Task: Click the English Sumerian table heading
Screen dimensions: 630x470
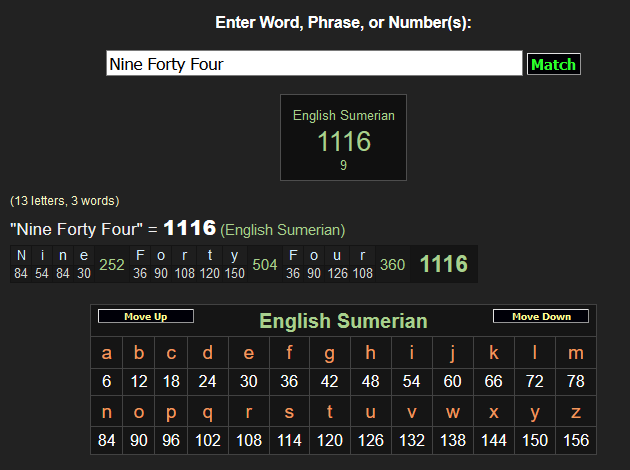Action: click(343, 321)
